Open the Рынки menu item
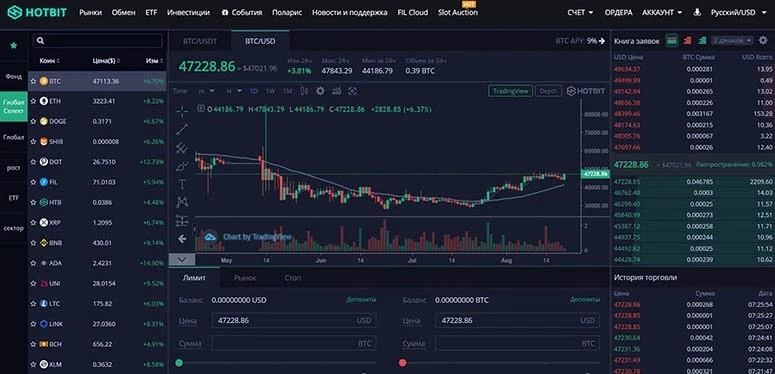The width and height of the screenshot is (775, 374). [90, 12]
